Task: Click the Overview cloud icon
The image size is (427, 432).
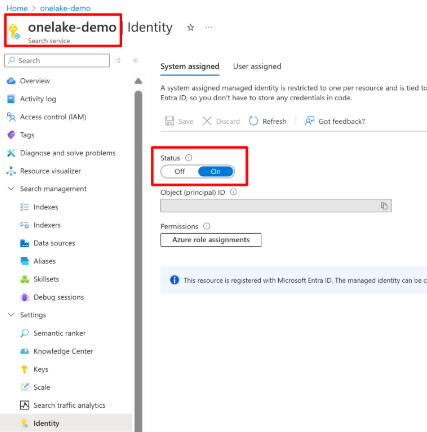Action: 11,81
